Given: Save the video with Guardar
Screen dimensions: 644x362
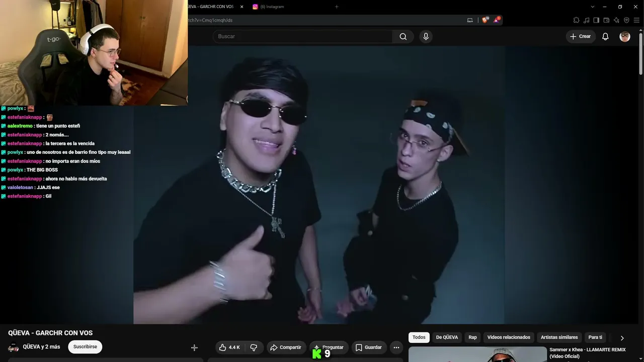Looking at the screenshot, I should (368, 347).
